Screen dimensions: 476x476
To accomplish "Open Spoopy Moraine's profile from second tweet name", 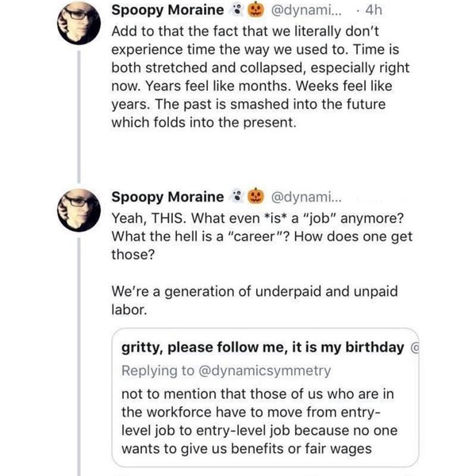I will [x=166, y=196].
